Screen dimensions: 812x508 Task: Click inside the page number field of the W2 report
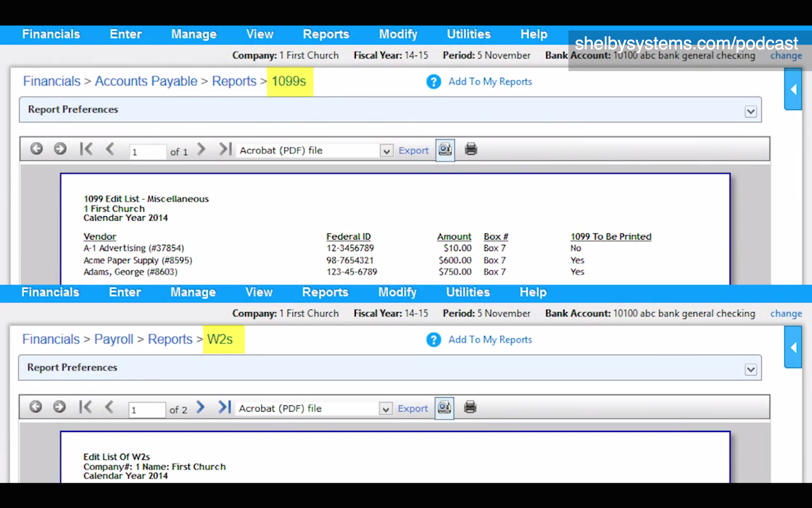pos(146,409)
